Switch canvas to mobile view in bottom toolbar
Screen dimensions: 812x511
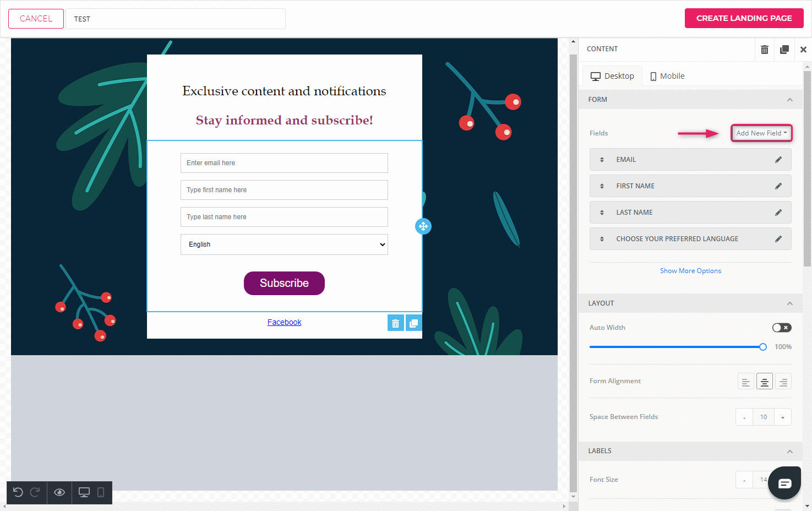(101, 492)
